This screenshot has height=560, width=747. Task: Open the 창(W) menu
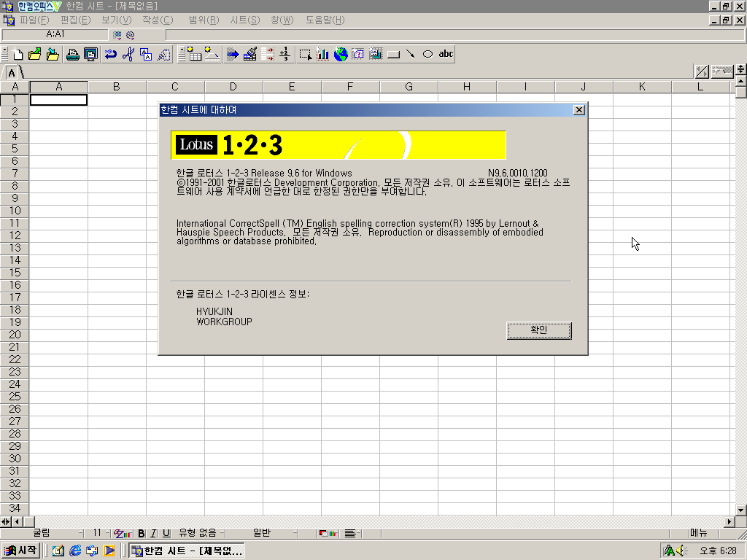click(x=282, y=20)
